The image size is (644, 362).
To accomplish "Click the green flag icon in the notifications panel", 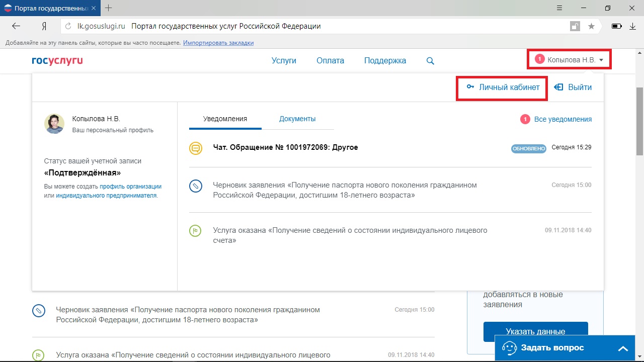I will pyautogui.click(x=196, y=231).
